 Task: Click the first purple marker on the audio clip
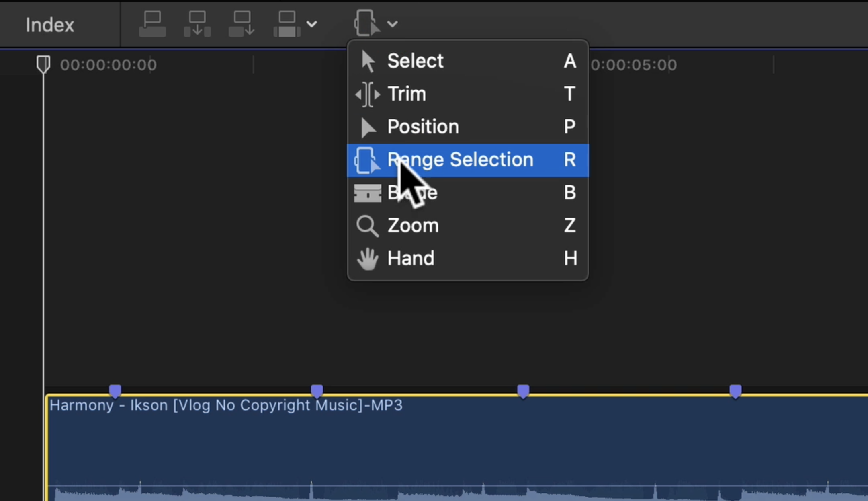(x=115, y=391)
